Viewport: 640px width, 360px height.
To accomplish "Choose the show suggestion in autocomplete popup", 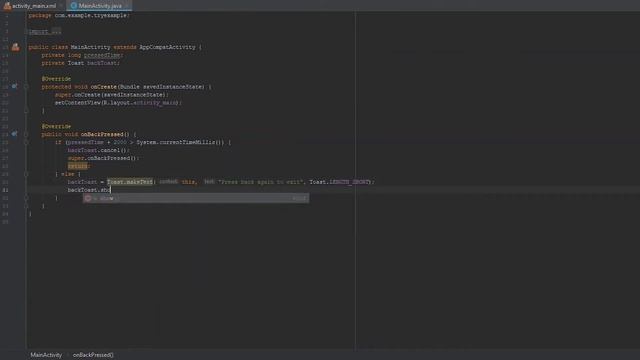I will (x=196, y=198).
